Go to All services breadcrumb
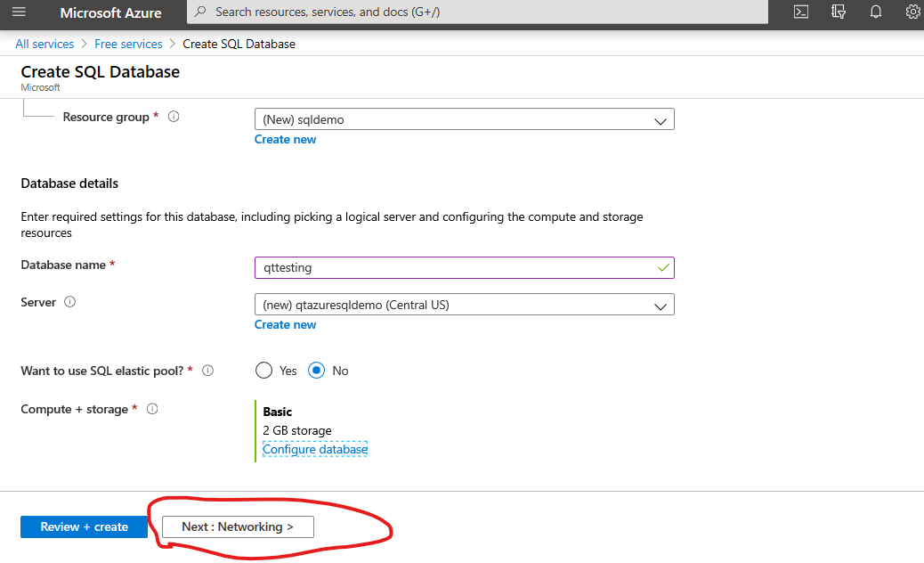 click(45, 45)
